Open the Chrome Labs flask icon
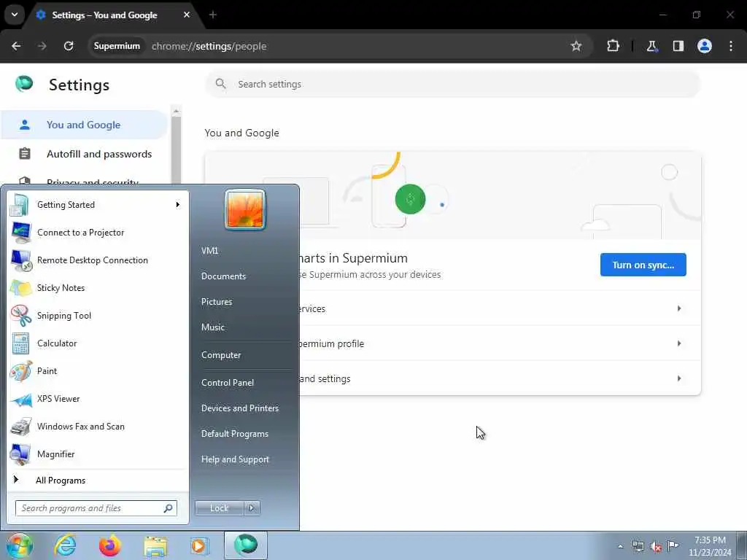The height and width of the screenshot is (560, 747). pos(651,46)
